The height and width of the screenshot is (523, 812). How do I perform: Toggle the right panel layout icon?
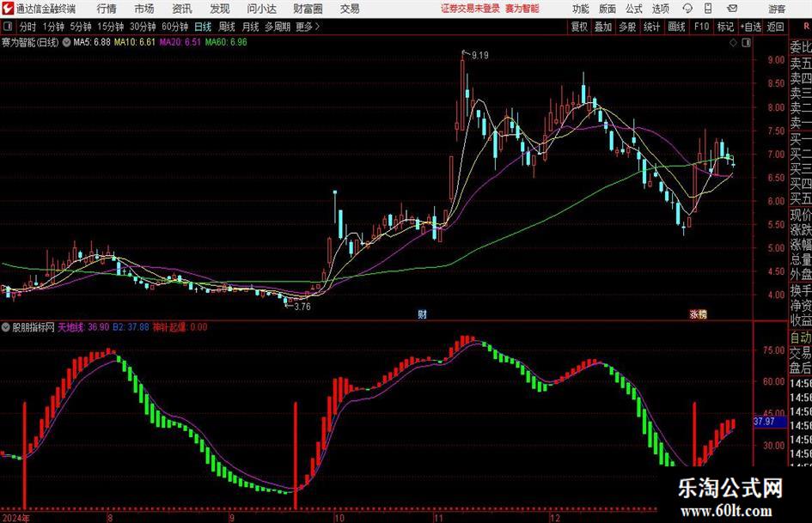coord(746,43)
